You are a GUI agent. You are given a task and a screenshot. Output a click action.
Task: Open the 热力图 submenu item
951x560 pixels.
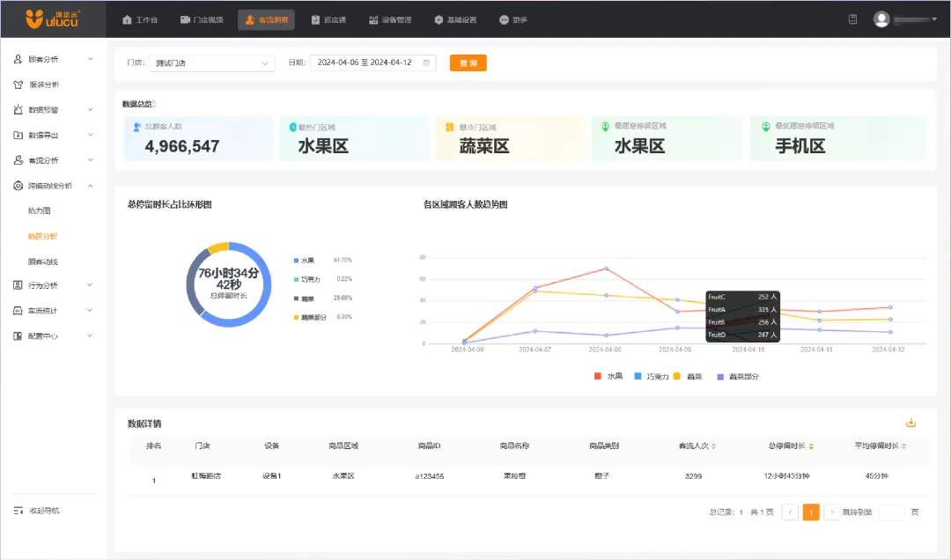point(40,210)
